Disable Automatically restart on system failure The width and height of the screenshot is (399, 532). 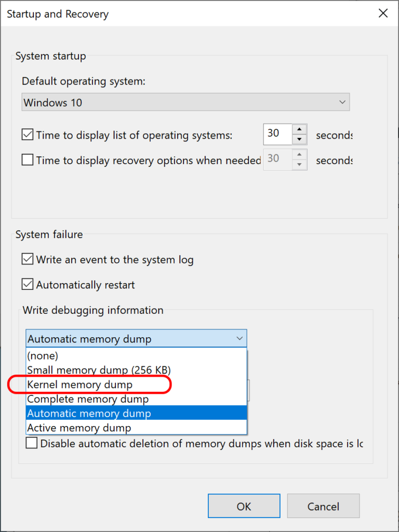pos(27,285)
